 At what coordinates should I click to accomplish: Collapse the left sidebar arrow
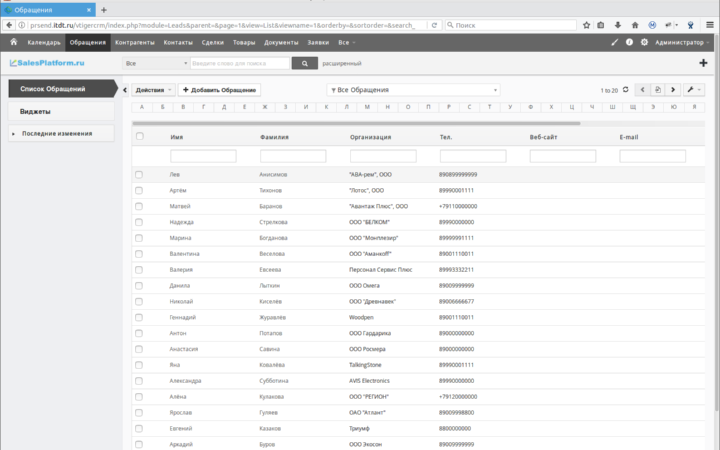pos(125,90)
